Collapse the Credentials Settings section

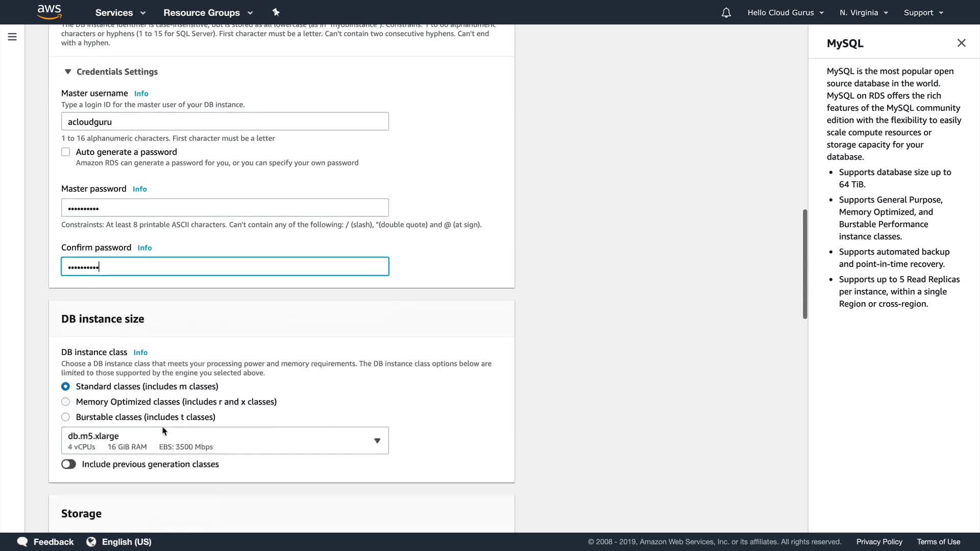coord(68,72)
